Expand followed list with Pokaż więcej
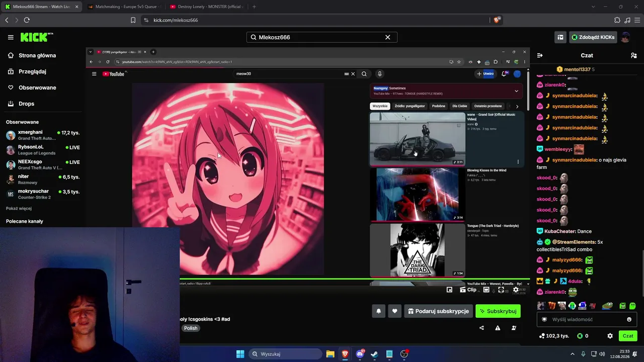 [19, 208]
